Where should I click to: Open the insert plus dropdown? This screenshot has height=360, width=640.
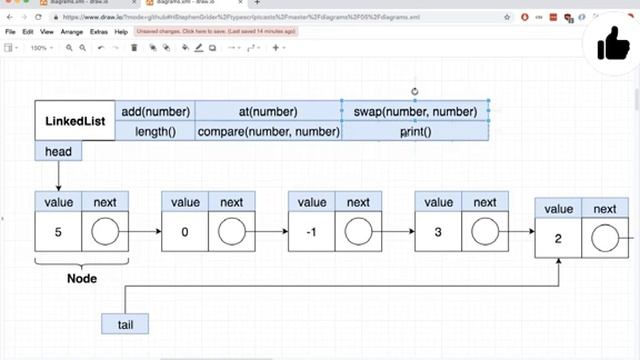279,48
